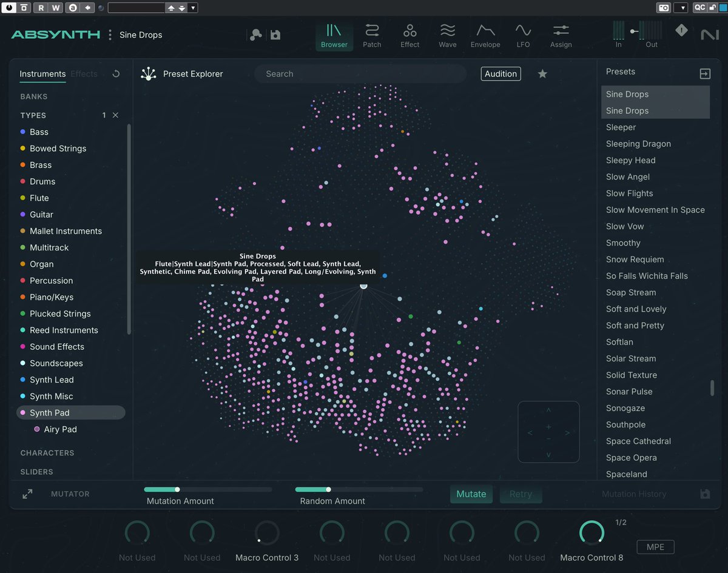Click the types list scrollbar

coord(129,230)
